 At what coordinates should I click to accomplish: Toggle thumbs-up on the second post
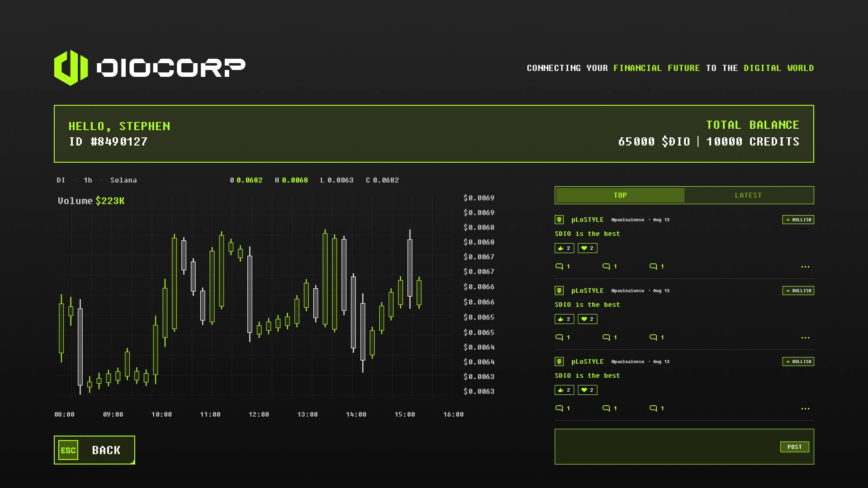(x=564, y=319)
